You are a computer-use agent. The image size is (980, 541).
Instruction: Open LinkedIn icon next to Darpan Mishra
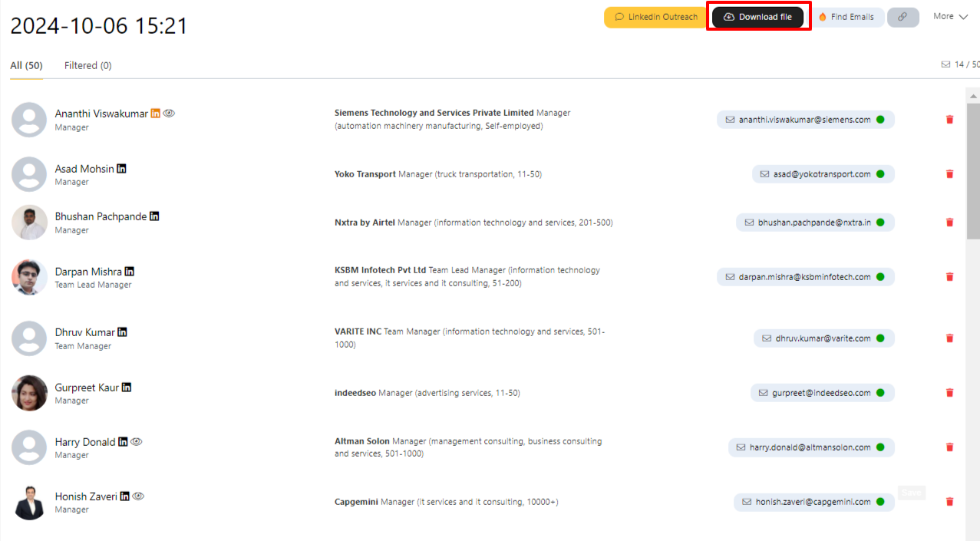coord(129,272)
